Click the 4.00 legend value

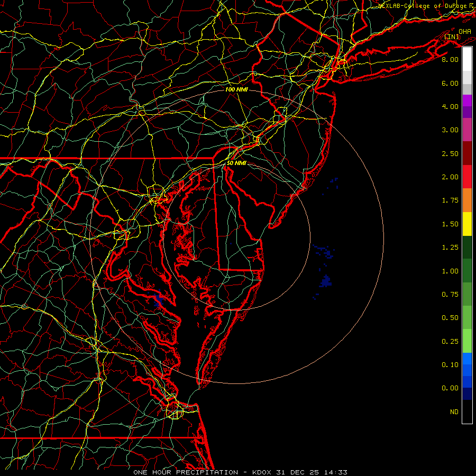(x=450, y=106)
